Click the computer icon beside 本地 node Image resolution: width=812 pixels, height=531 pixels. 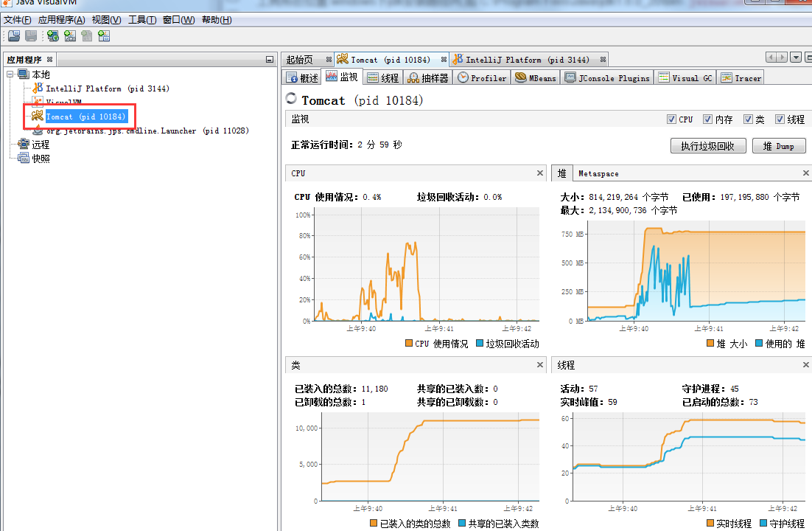click(24, 74)
